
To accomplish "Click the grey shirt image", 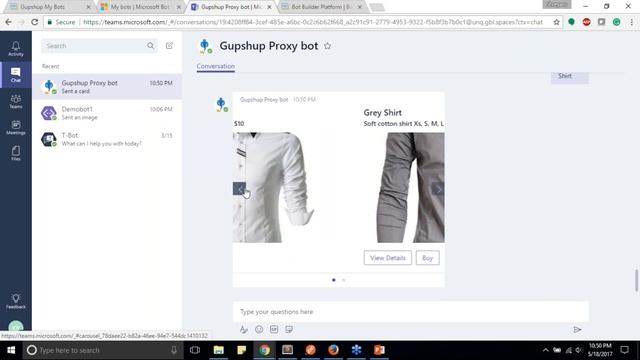I will coord(411,187).
